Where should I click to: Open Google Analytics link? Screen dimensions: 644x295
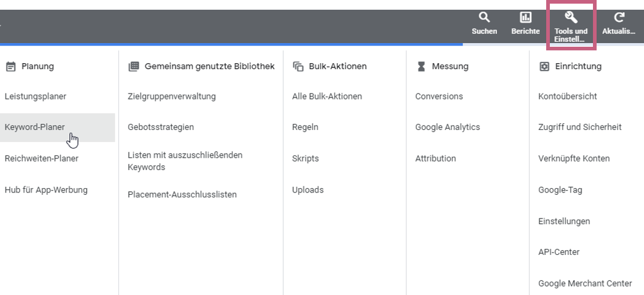pos(447,127)
